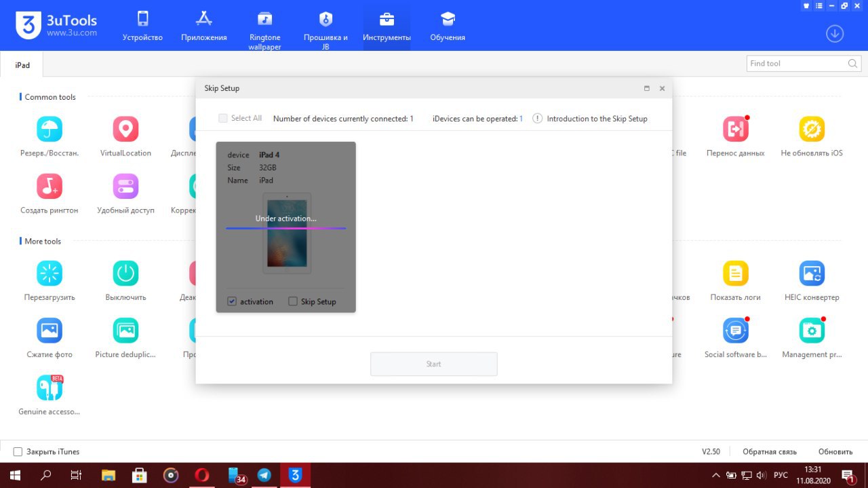Toggle the Закрыть iTunes checkbox
Screen dimensions: 868x488
[x=18, y=451]
